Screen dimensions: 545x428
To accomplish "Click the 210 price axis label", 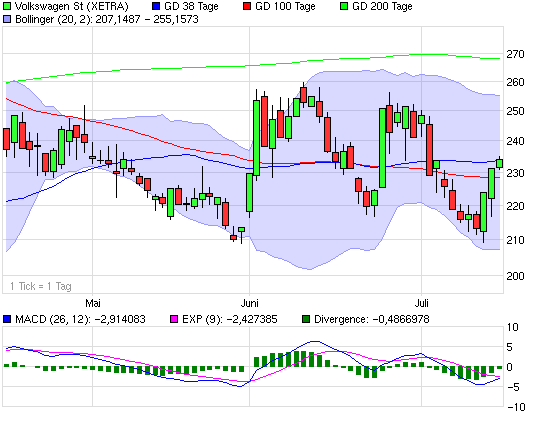I will 515,240.
